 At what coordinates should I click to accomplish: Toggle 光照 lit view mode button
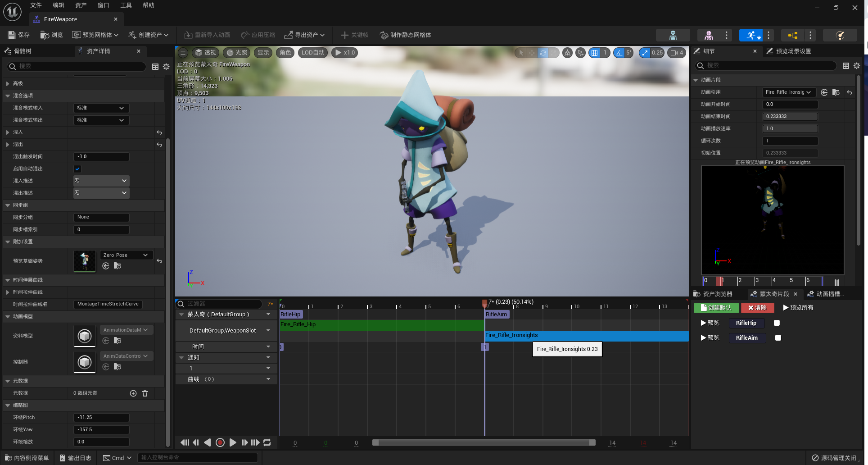(x=237, y=53)
